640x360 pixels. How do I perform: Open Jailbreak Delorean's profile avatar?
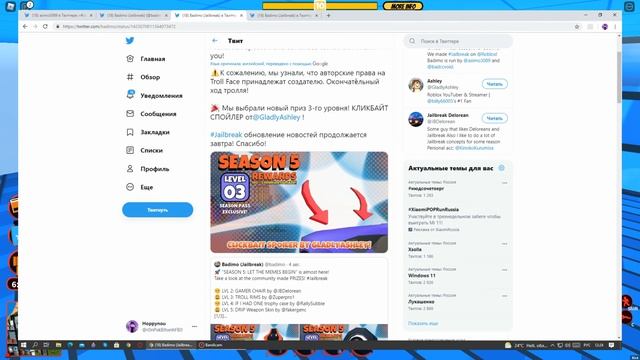point(416,119)
